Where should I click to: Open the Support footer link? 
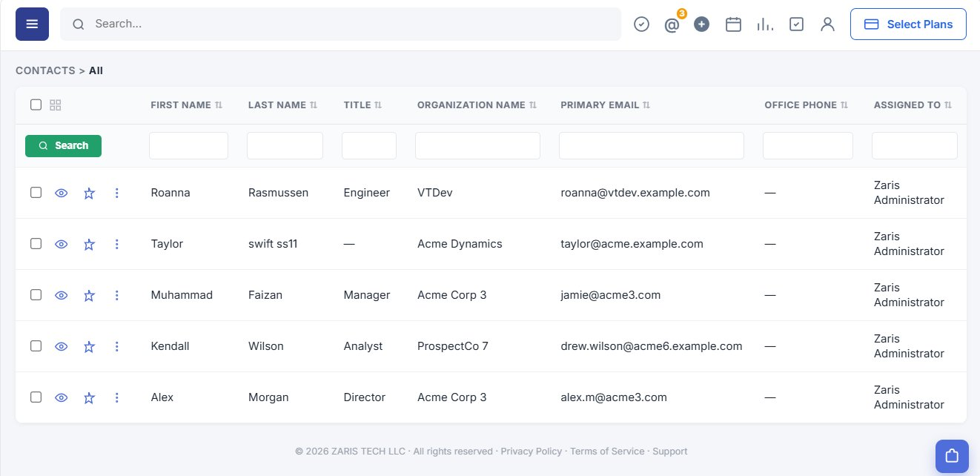pos(670,452)
